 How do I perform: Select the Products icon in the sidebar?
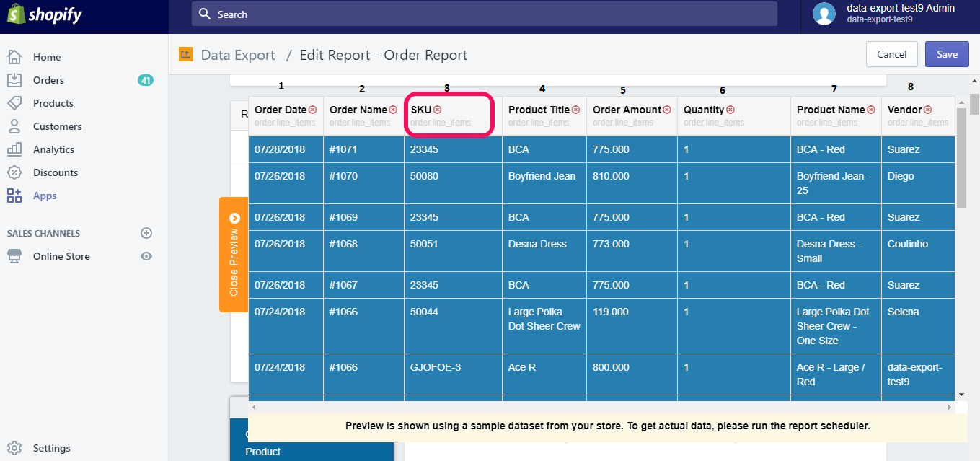pos(16,102)
